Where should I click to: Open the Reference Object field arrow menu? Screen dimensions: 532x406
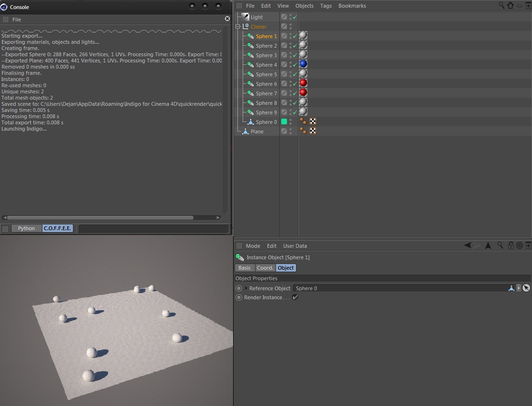(x=519, y=288)
